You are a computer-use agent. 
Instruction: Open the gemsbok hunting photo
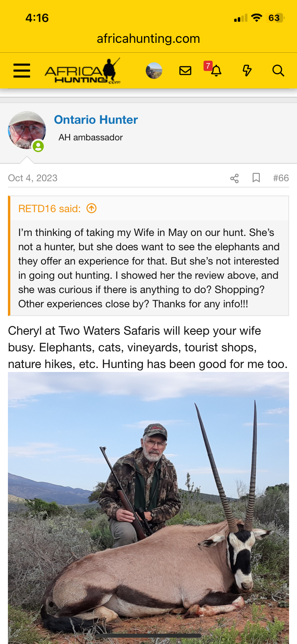(x=148, y=508)
